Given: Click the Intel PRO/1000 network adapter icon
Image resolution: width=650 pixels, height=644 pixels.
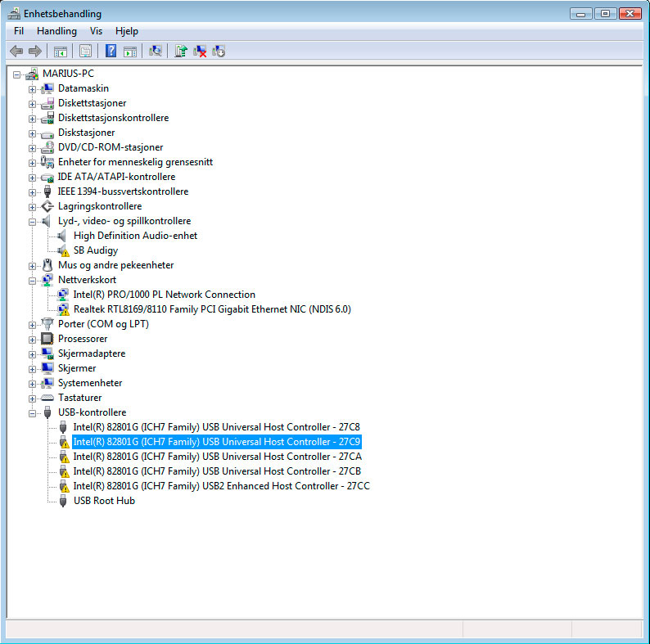Looking at the screenshot, I should coord(62,295).
